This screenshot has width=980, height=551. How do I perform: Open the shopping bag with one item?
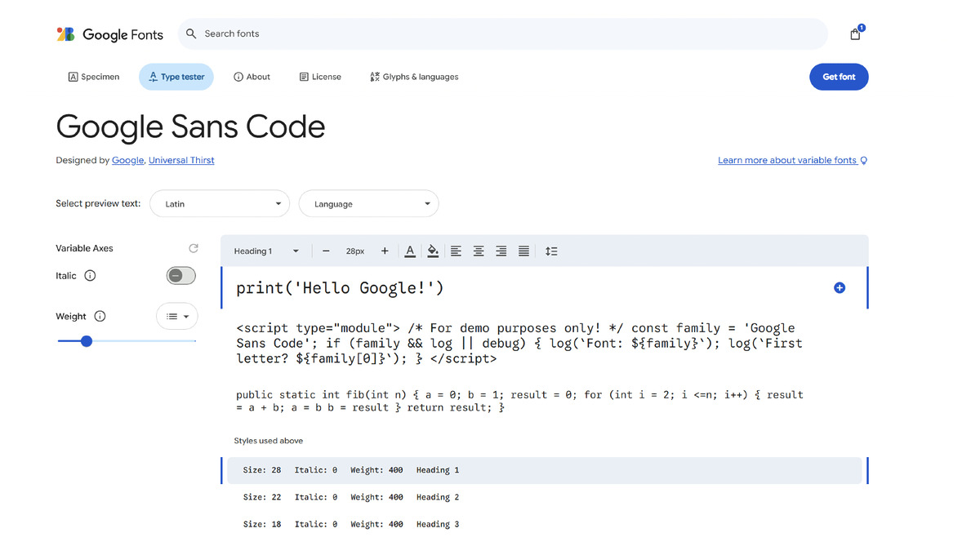[854, 33]
